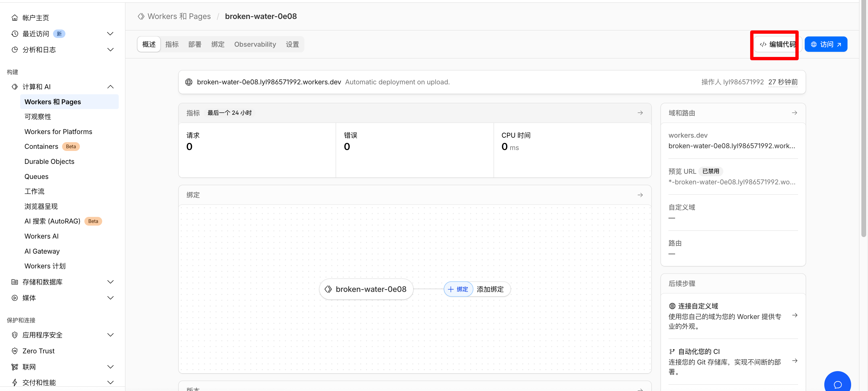Viewport: 868px width, 391px height.
Task: Click the Workers breadcrumb diamond icon
Action: (141, 16)
